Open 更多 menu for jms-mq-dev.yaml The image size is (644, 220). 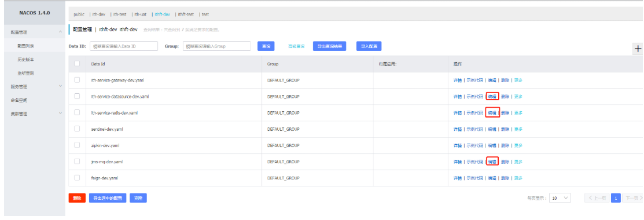518,162
